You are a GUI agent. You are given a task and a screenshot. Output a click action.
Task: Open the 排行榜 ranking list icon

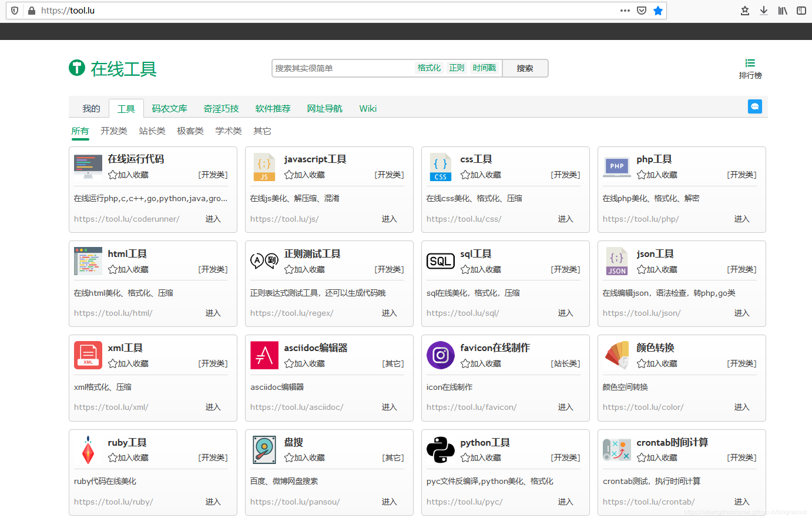pos(750,63)
